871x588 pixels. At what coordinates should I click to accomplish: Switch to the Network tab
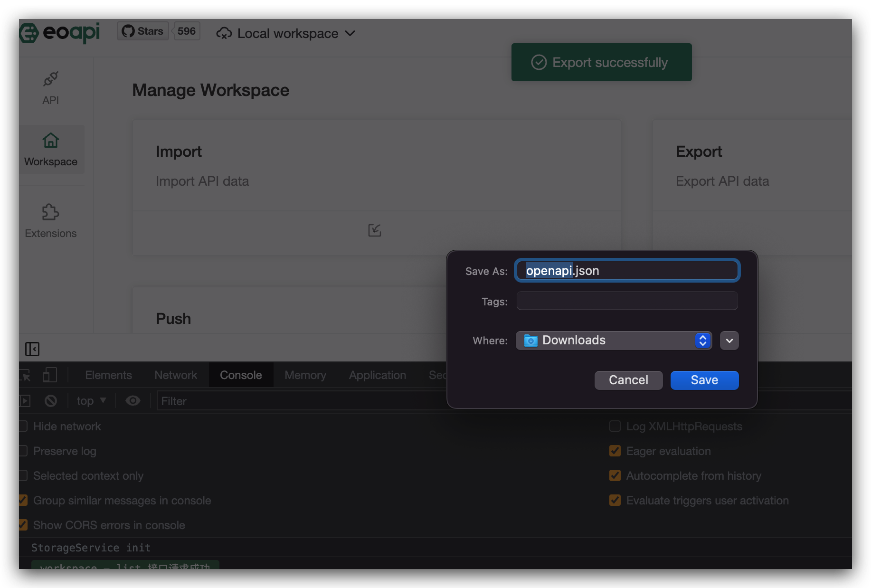[176, 375]
